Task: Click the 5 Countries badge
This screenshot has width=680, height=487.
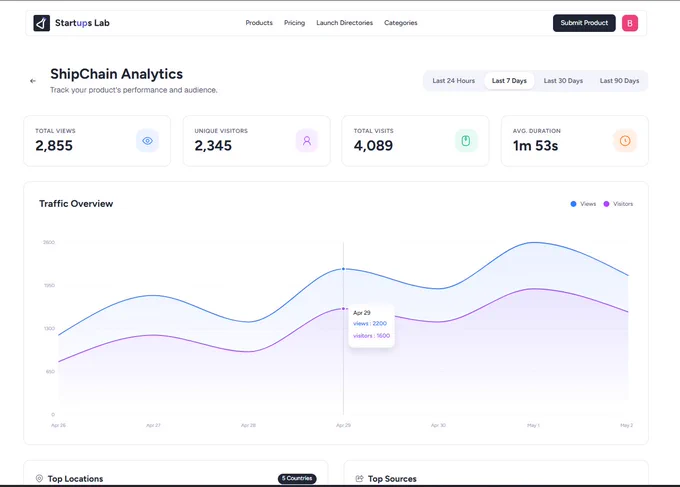Action: tap(297, 478)
